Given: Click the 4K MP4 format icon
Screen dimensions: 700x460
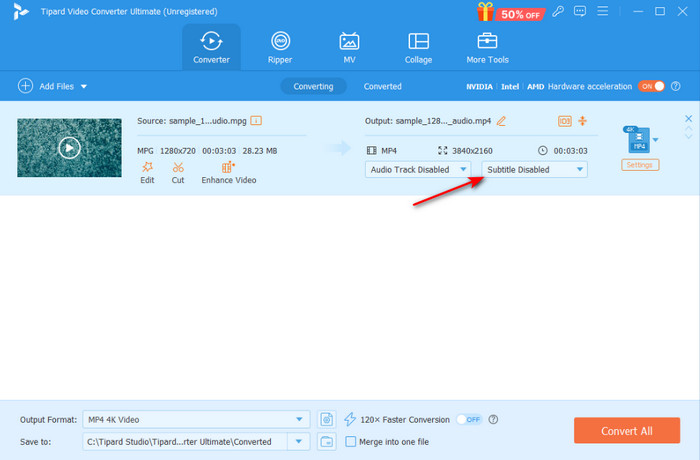Looking at the screenshot, I should (637, 139).
